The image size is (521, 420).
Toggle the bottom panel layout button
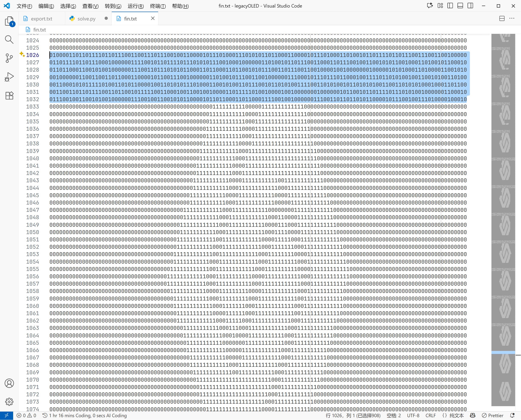460,6
